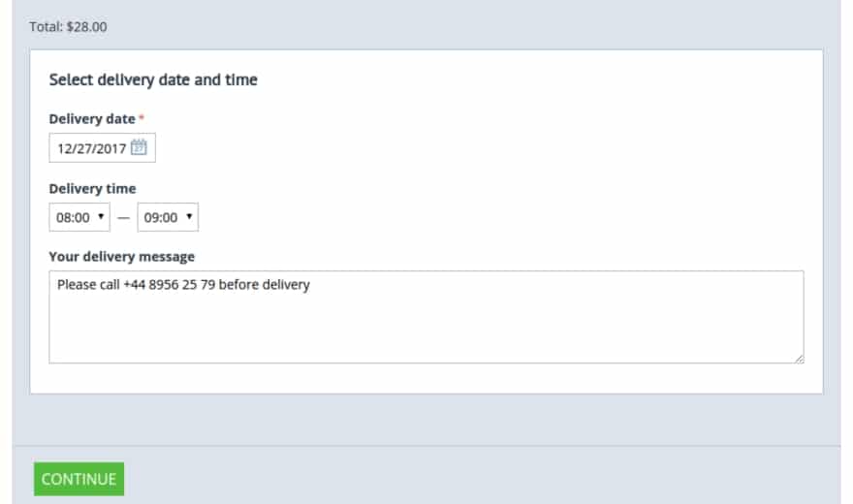Click the textarea resize handle corner

[x=799, y=359]
